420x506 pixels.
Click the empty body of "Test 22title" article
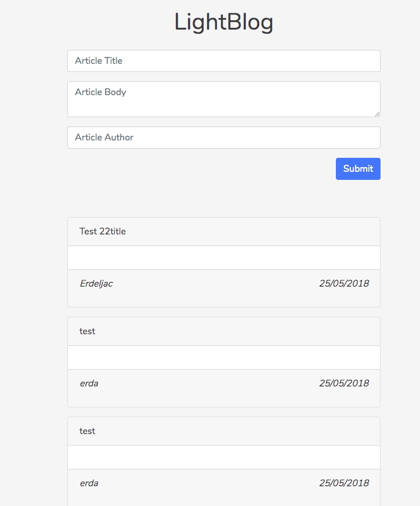(223, 258)
